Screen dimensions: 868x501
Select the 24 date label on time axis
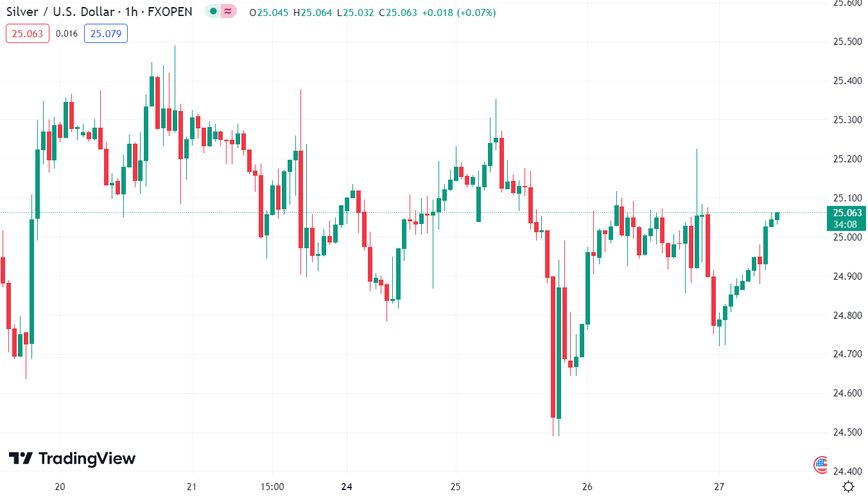point(347,486)
